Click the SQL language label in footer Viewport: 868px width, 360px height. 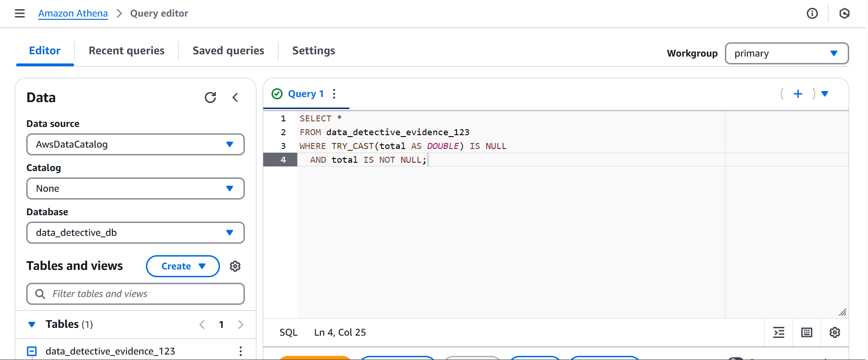pyautogui.click(x=289, y=332)
